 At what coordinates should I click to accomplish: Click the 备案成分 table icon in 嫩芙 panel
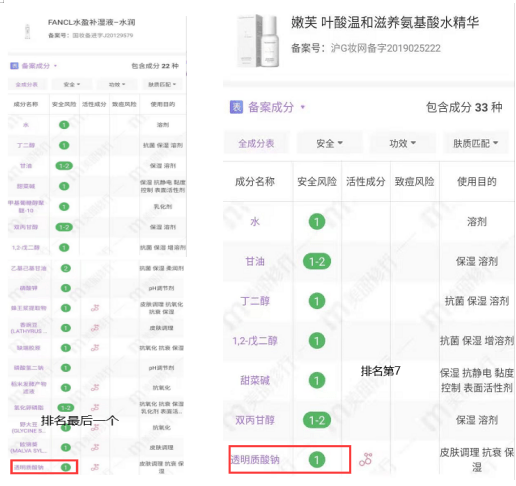(x=236, y=107)
